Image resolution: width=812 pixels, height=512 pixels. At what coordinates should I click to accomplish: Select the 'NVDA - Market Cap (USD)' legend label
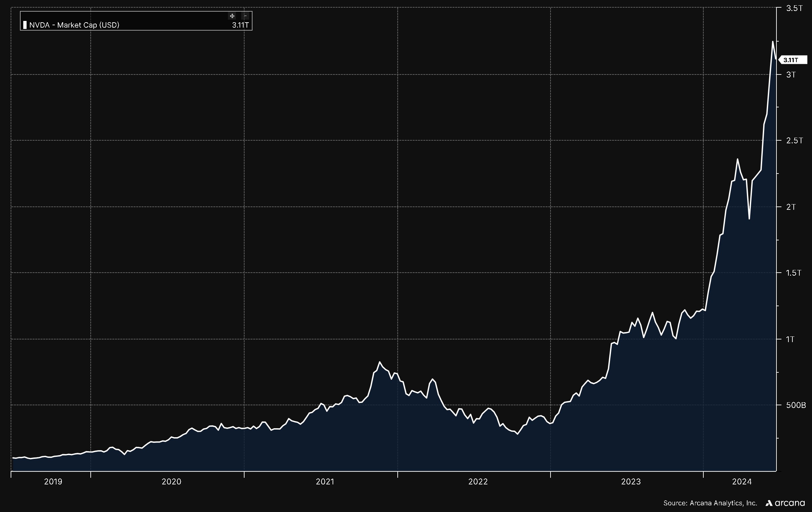coord(74,25)
